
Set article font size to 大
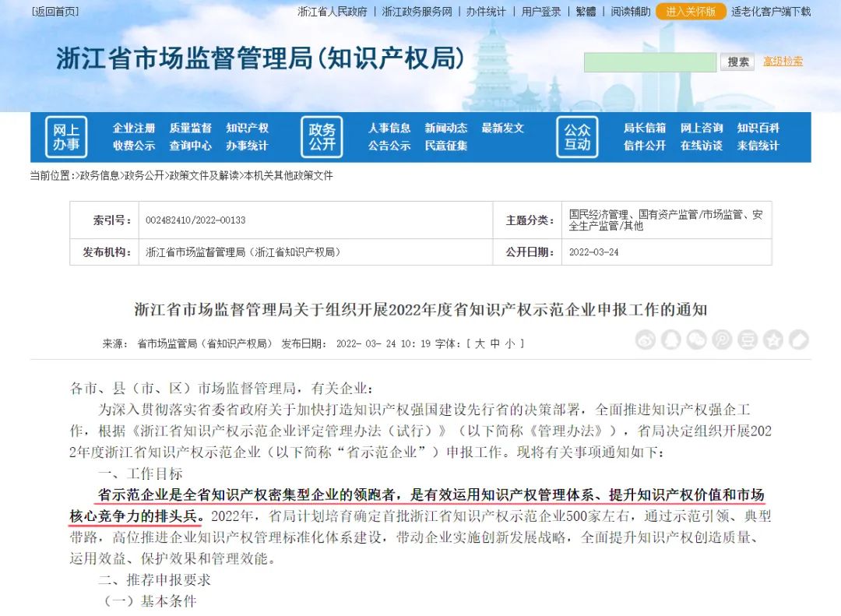pyautogui.click(x=480, y=343)
